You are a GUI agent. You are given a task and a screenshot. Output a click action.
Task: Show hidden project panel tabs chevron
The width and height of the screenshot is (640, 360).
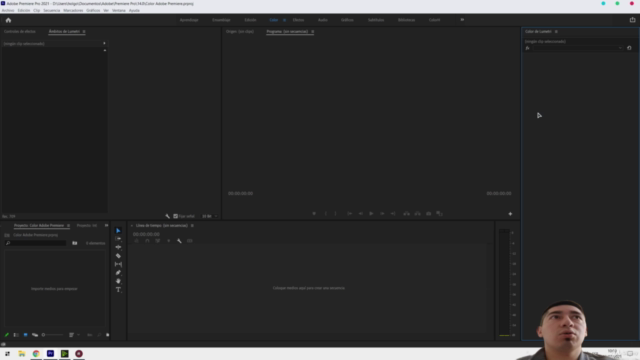(107, 225)
